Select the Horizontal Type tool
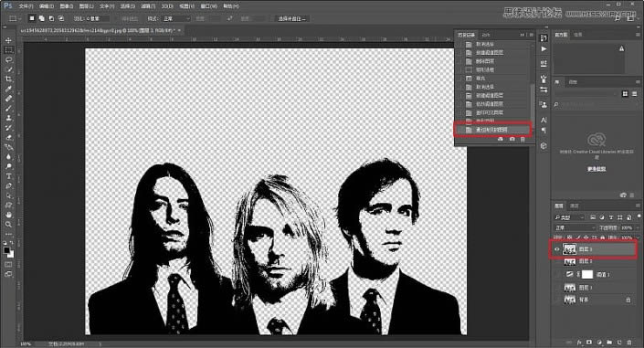The image size is (644, 348). (8, 176)
